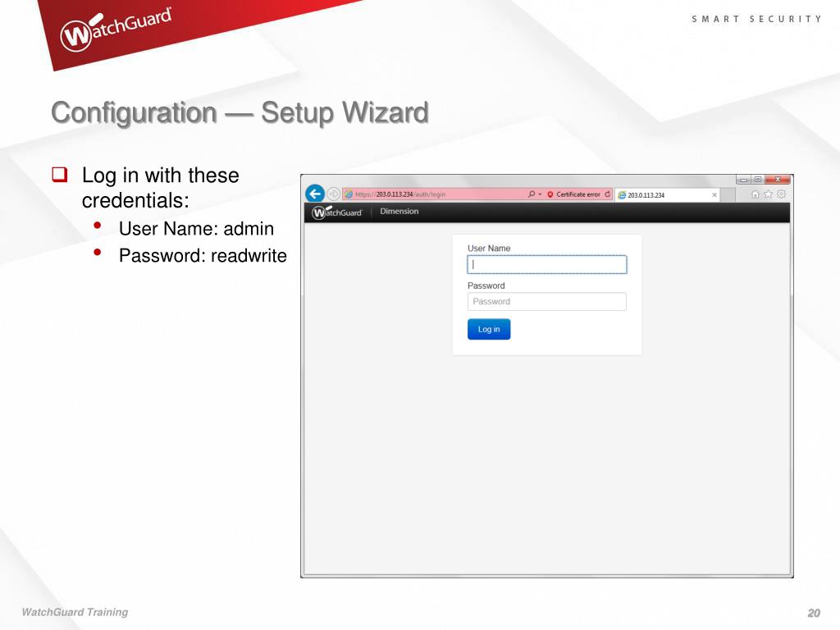Click the WatchGuard logo on red banner
Image resolution: width=840 pixels, height=630 pixels.
tap(116, 30)
